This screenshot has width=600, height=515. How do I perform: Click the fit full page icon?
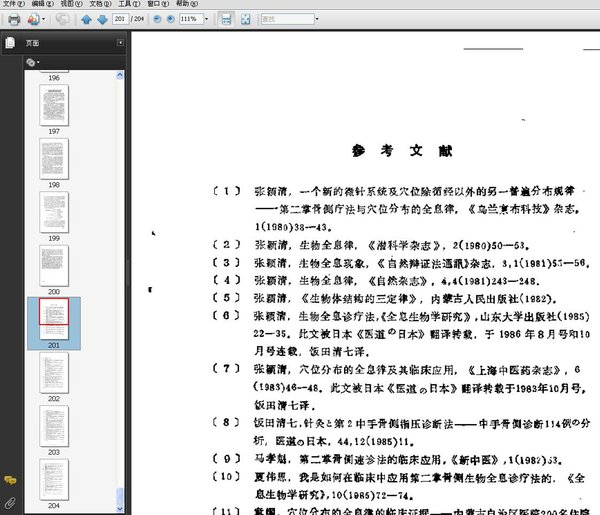pos(246,19)
